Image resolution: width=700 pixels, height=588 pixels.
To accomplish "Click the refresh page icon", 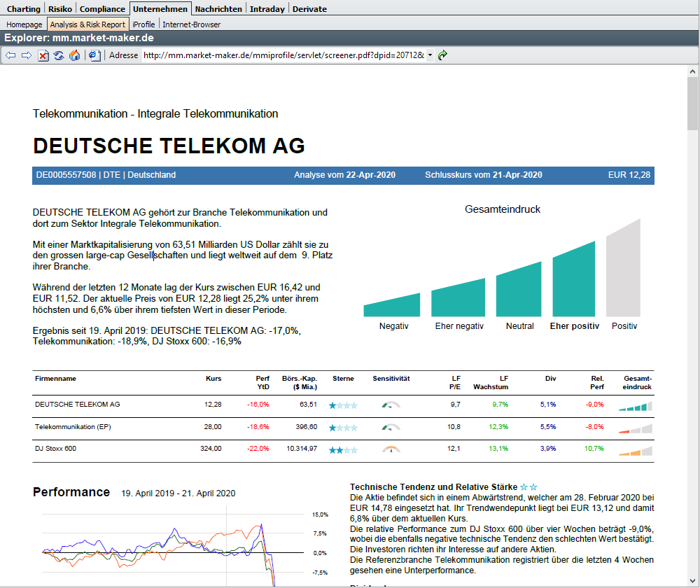I will (x=59, y=55).
